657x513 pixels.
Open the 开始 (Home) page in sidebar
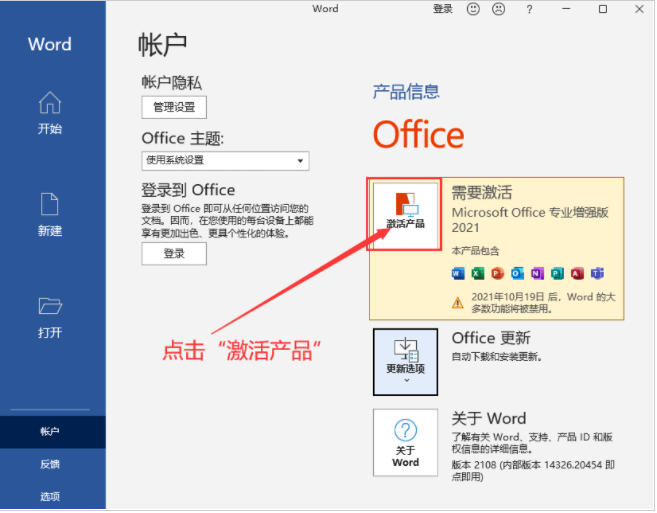point(50,113)
